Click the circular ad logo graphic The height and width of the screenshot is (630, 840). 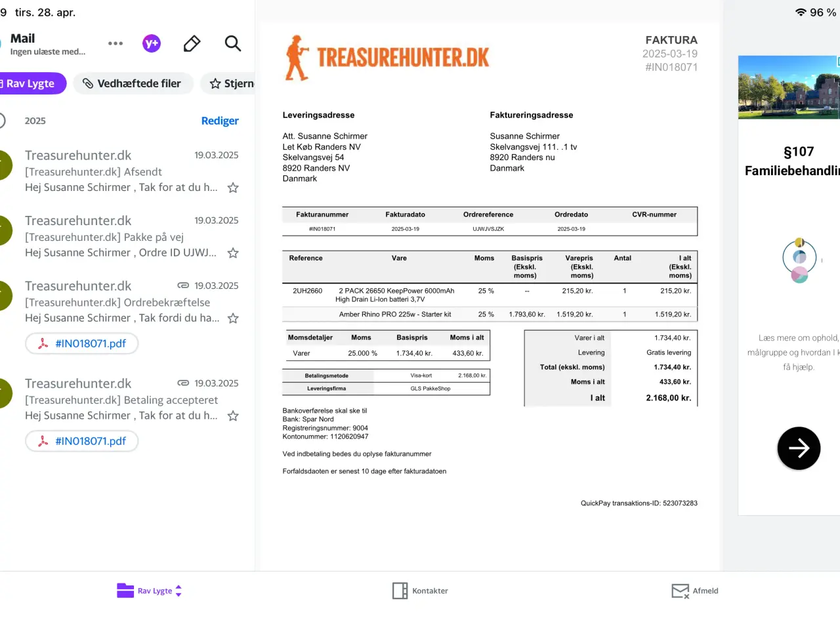[799, 260]
